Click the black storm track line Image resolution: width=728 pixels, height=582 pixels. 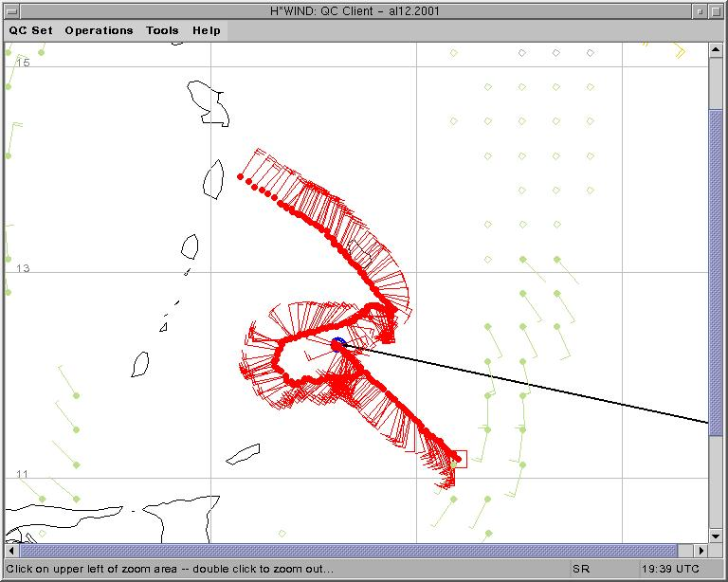(531, 383)
